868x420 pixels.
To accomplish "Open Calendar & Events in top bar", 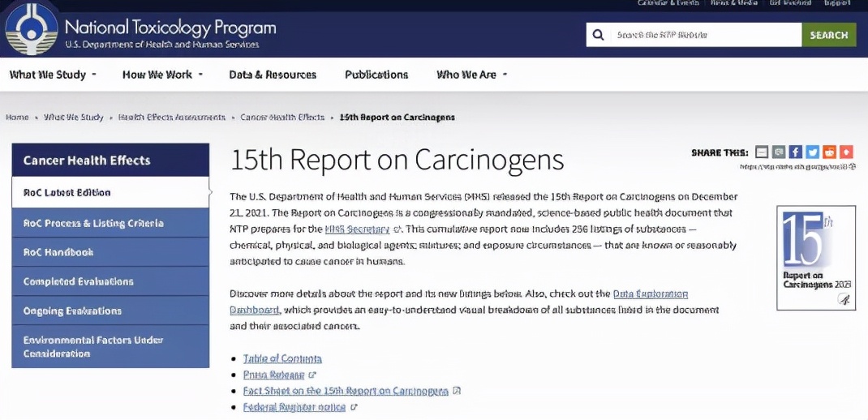I will [x=668, y=2].
